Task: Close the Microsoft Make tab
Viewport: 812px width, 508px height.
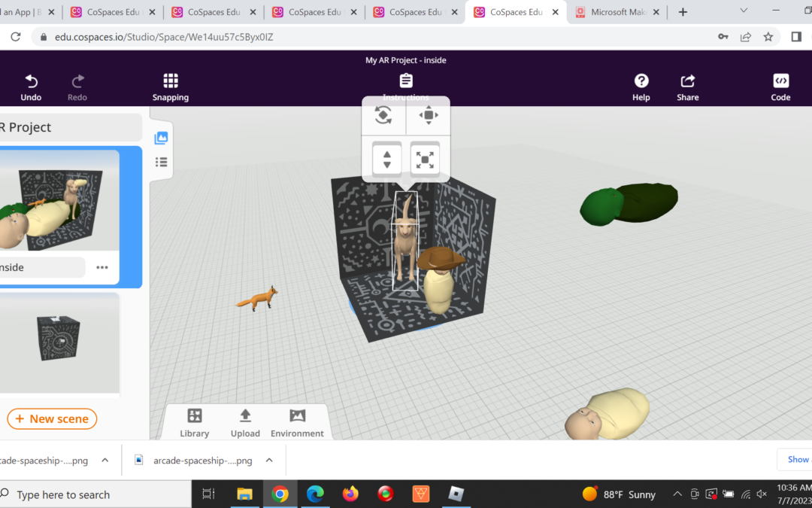Action: pyautogui.click(x=656, y=12)
